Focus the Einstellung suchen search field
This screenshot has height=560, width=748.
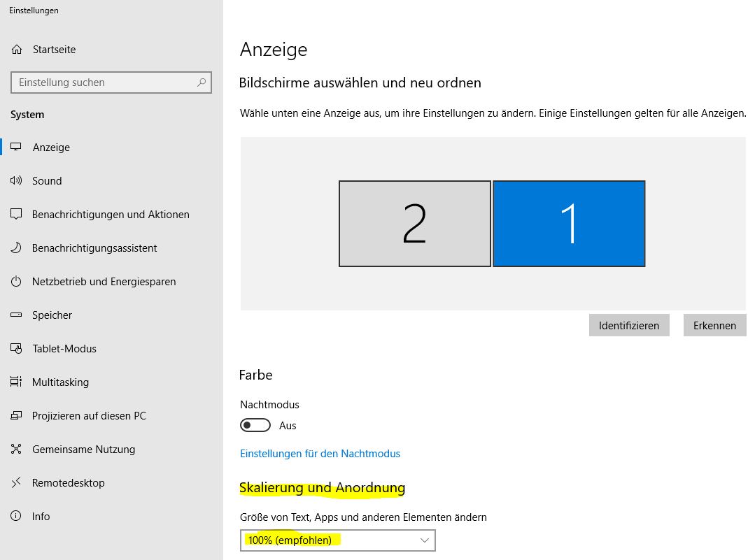[105, 82]
